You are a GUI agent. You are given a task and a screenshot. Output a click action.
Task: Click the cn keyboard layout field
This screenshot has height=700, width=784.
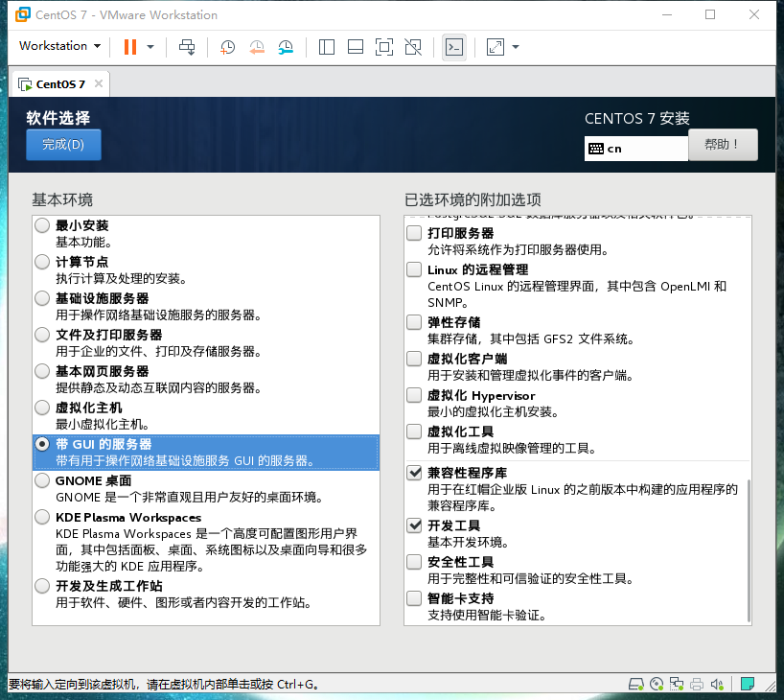pos(636,149)
